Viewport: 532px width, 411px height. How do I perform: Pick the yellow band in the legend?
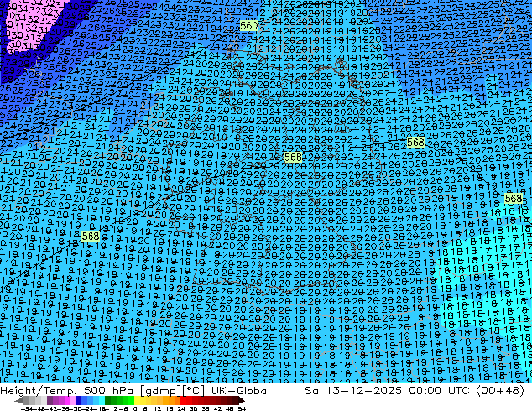137,401
